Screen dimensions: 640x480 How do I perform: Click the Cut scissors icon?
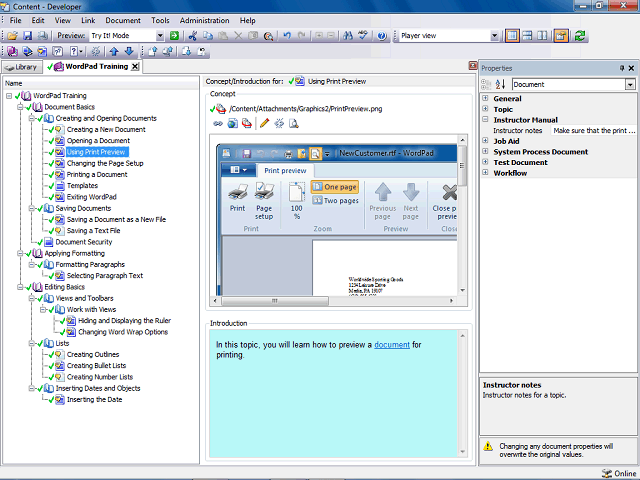click(193, 36)
